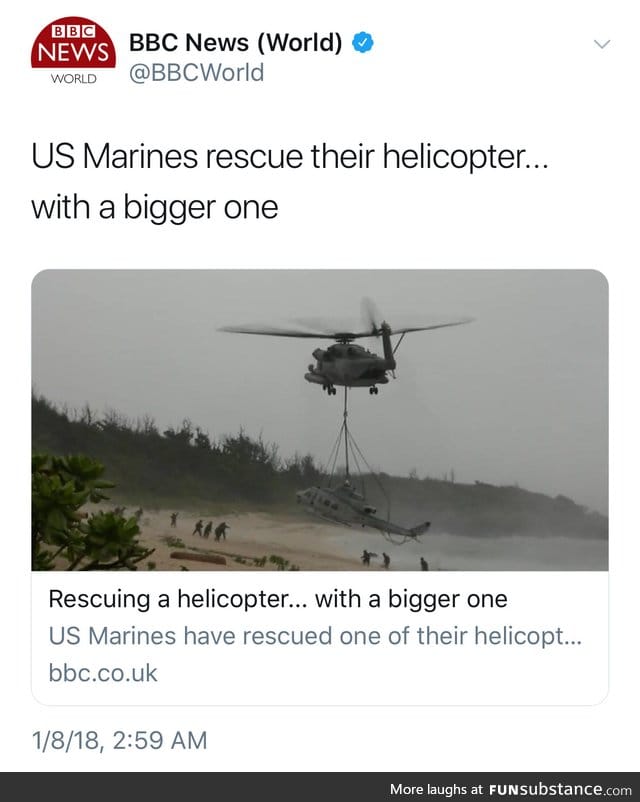640x802 pixels.
Task: Click the card description starting 'US Marines have rescued'
Action: 315,636
